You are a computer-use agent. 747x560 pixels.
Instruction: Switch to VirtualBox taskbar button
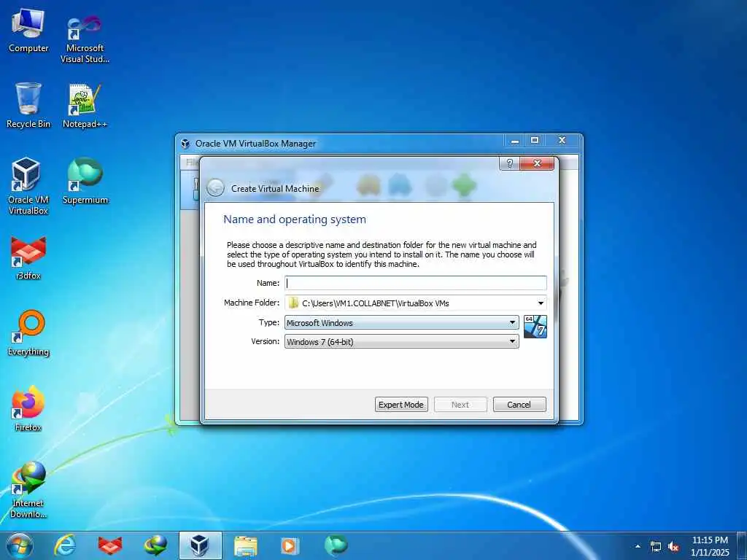[x=200, y=545]
